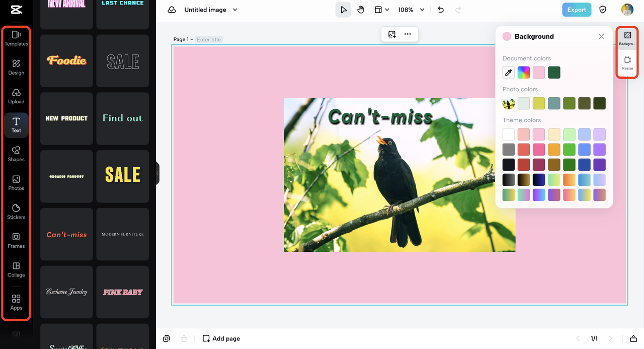Click the delete page trash icon
Screen dimensions: 644x349
pos(184,338)
